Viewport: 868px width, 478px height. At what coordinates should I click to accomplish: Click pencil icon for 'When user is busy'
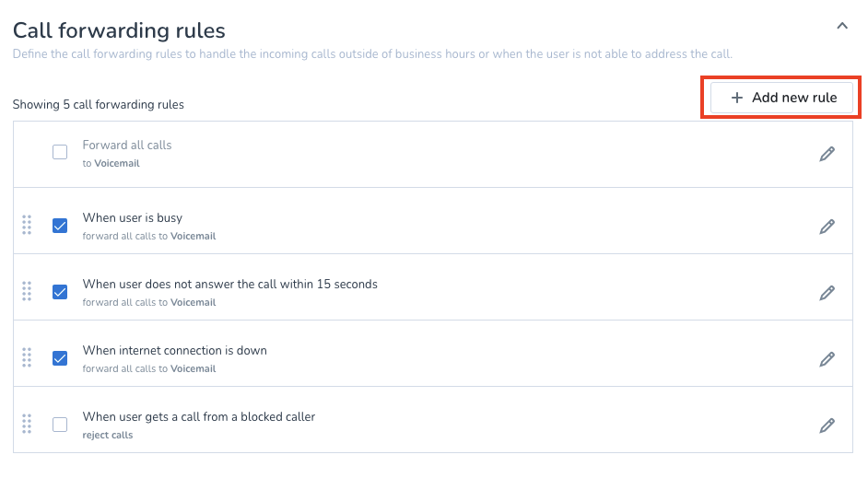(x=827, y=226)
